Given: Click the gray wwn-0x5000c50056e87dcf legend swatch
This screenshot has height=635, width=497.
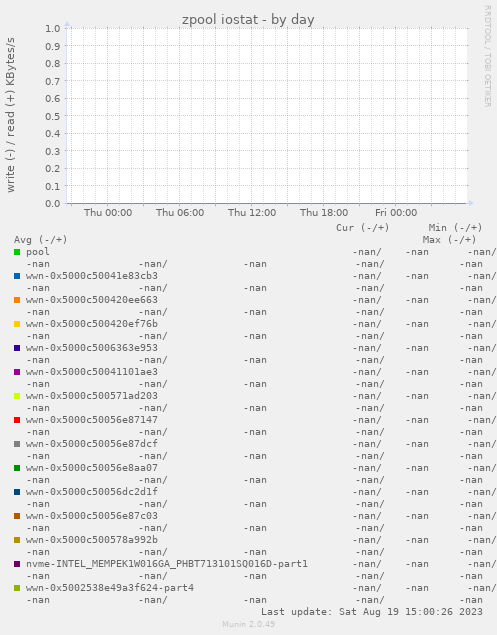Looking at the screenshot, I should click(17, 444).
